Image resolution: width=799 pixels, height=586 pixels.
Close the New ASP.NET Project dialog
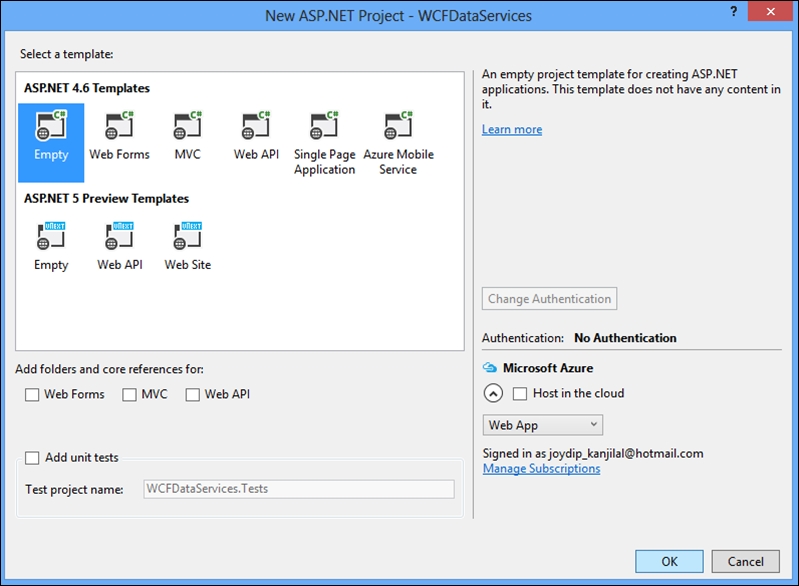click(x=771, y=11)
